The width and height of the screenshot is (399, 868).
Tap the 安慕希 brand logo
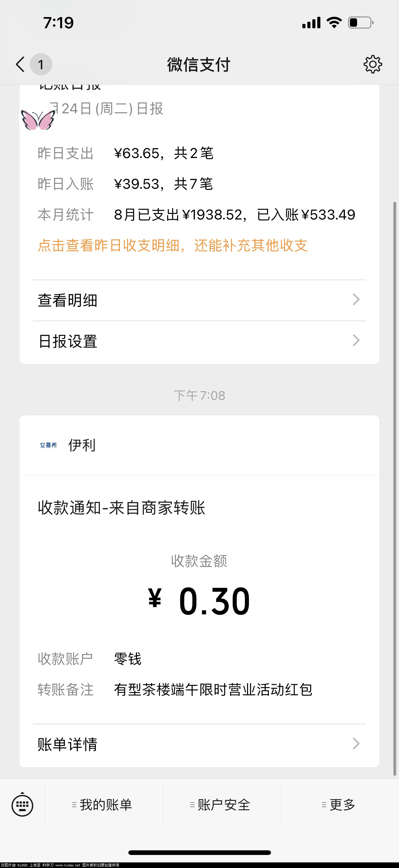(x=48, y=445)
